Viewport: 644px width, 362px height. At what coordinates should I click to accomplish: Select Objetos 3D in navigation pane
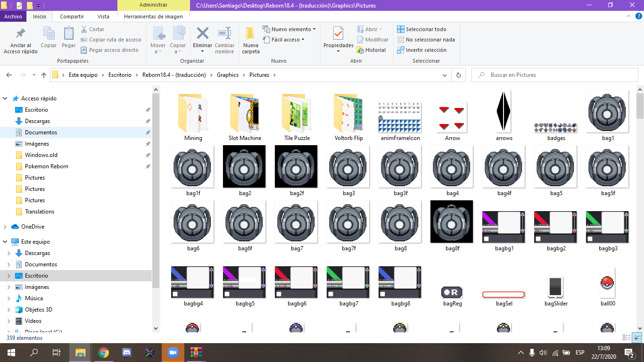38,310
